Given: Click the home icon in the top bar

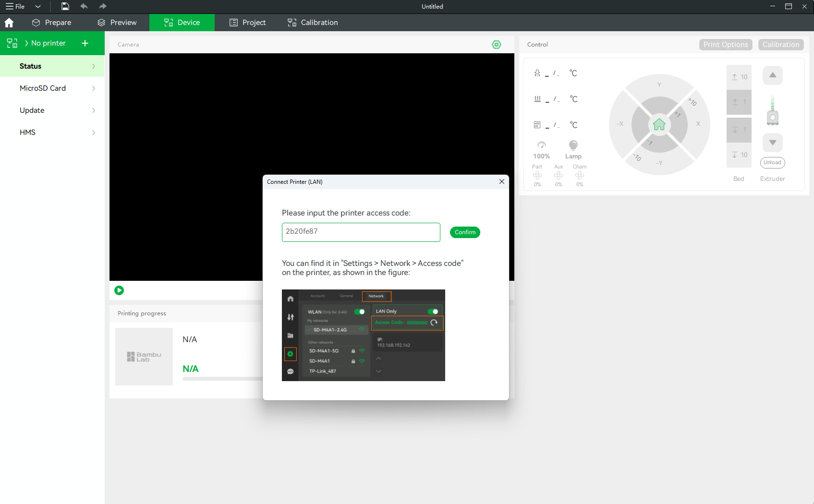Looking at the screenshot, I should (9, 23).
